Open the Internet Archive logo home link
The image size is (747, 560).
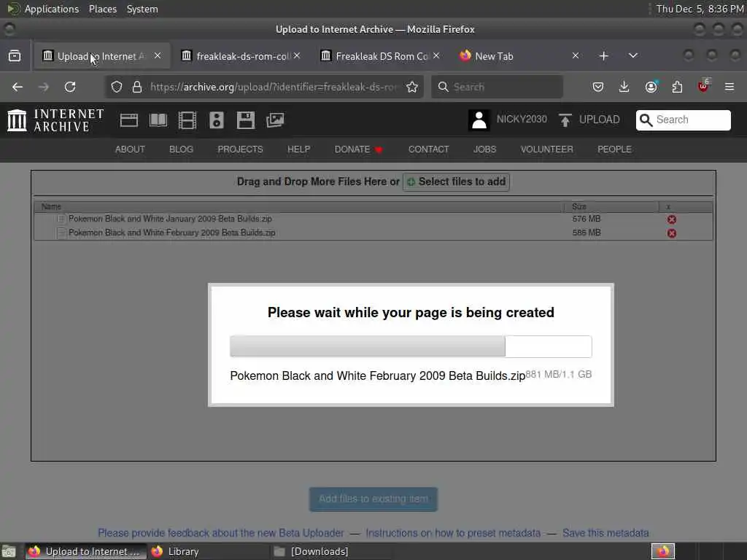(x=55, y=120)
